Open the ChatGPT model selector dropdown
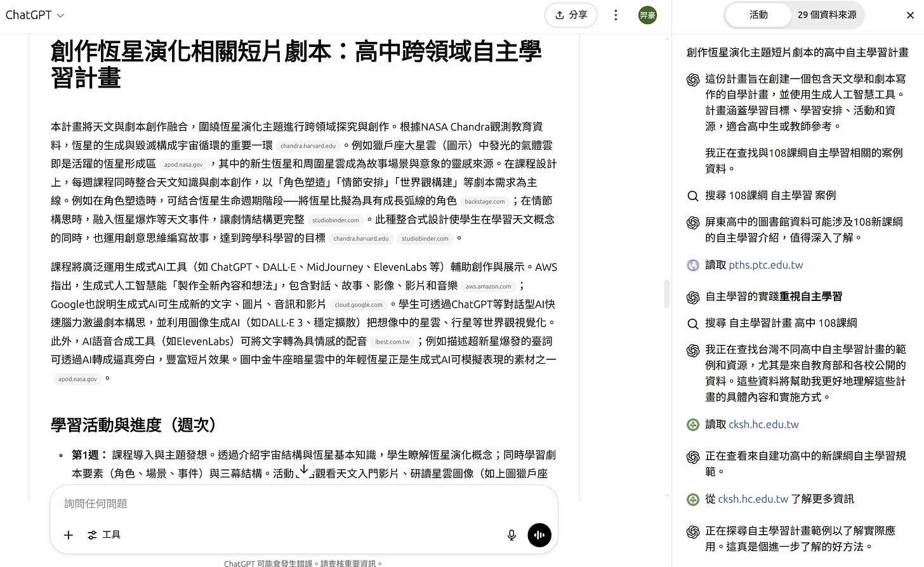The width and height of the screenshot is (924, 567). point(35,15)
